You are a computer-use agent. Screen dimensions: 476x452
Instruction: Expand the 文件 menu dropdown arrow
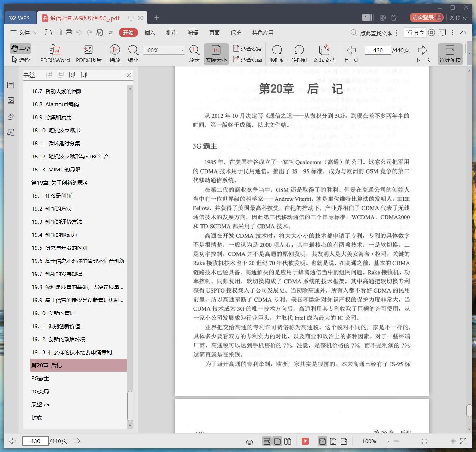[x=35, y=32]
